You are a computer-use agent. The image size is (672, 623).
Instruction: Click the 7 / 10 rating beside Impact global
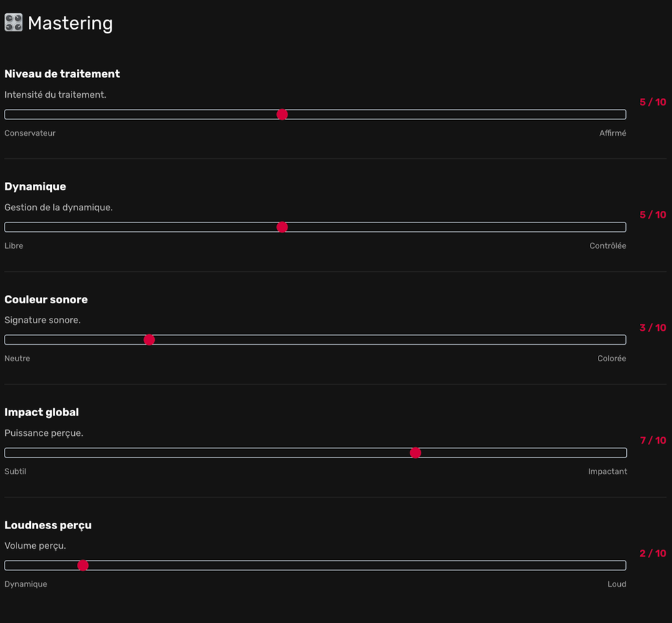point(652,440)
